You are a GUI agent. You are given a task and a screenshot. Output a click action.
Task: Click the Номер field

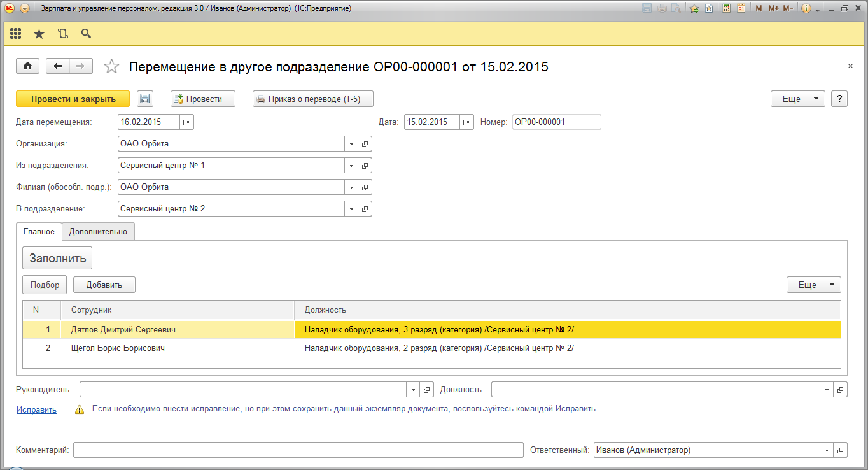(556, 122)
